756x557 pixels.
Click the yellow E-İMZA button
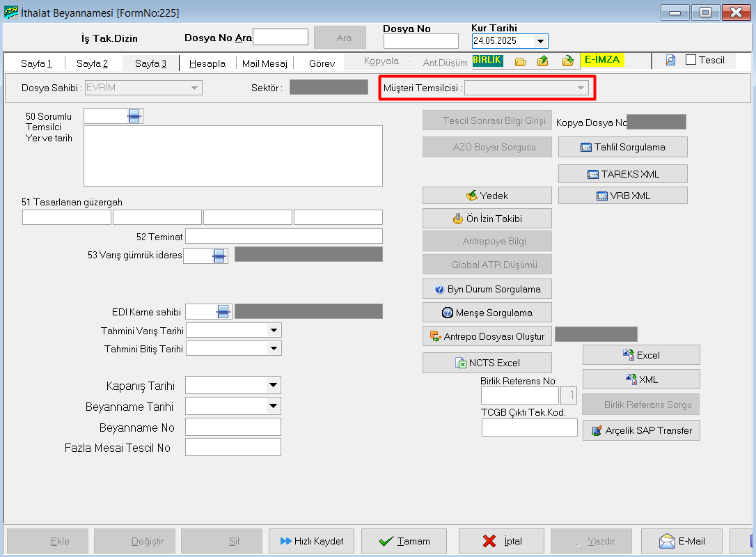pyautogui.click(x=602, y=60)
